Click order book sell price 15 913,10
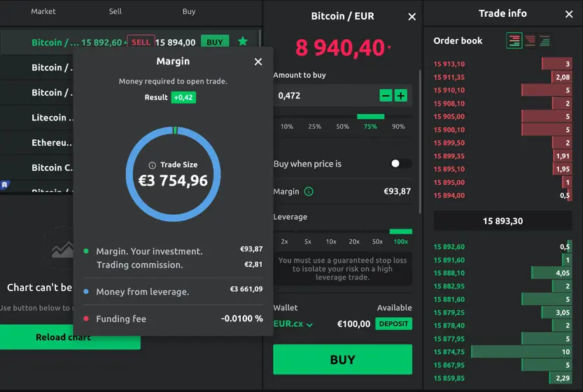The image size is (583, 392). [x=449, y=64]
